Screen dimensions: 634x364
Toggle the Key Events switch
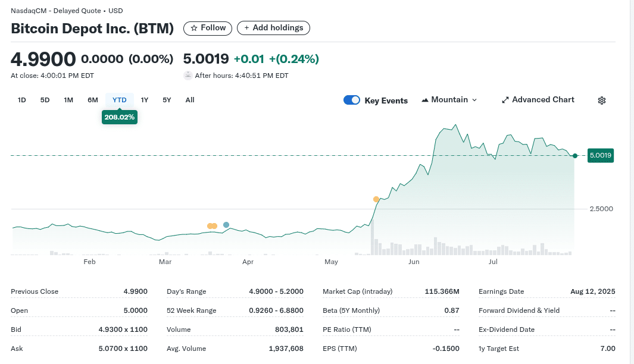click(352, 100)
